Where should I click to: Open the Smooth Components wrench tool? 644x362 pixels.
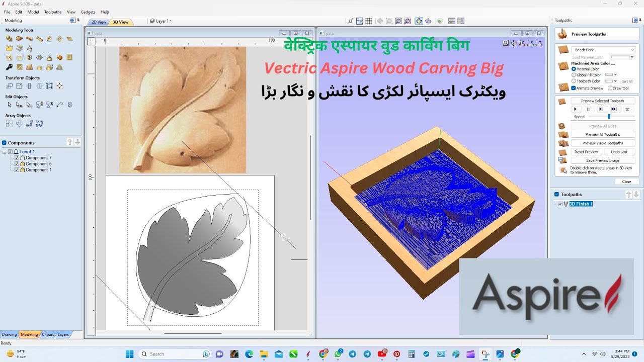pos(9,67)
